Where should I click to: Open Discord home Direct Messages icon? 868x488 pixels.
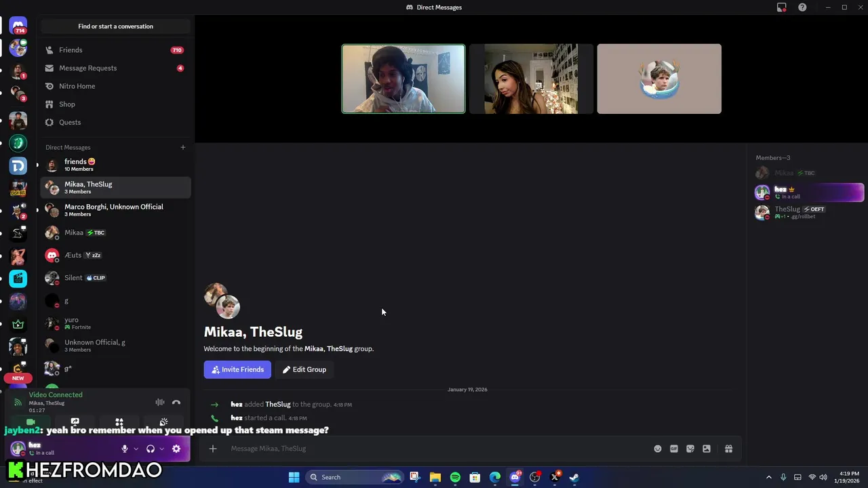(18, 26)
